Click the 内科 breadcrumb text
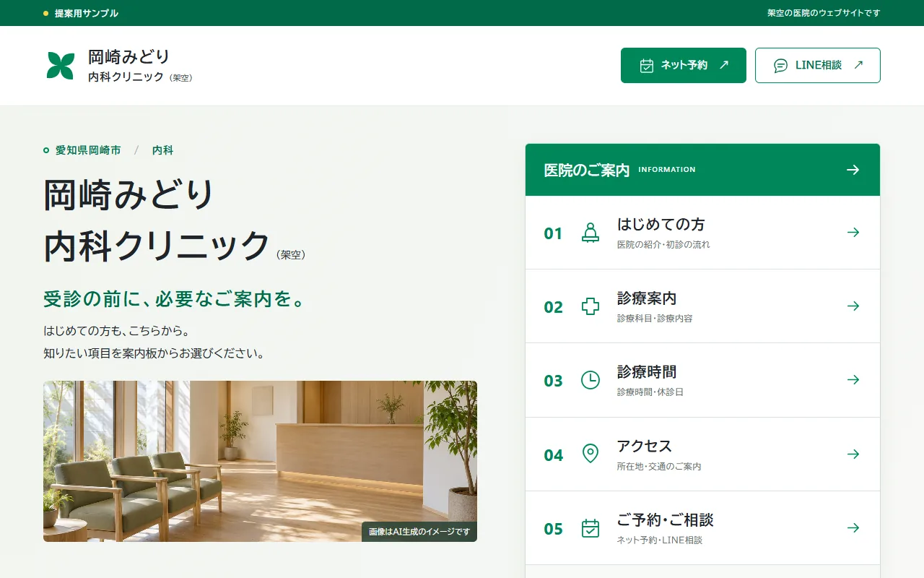The width and height of the screenshot is (924, 578). (x=163, y=150)
